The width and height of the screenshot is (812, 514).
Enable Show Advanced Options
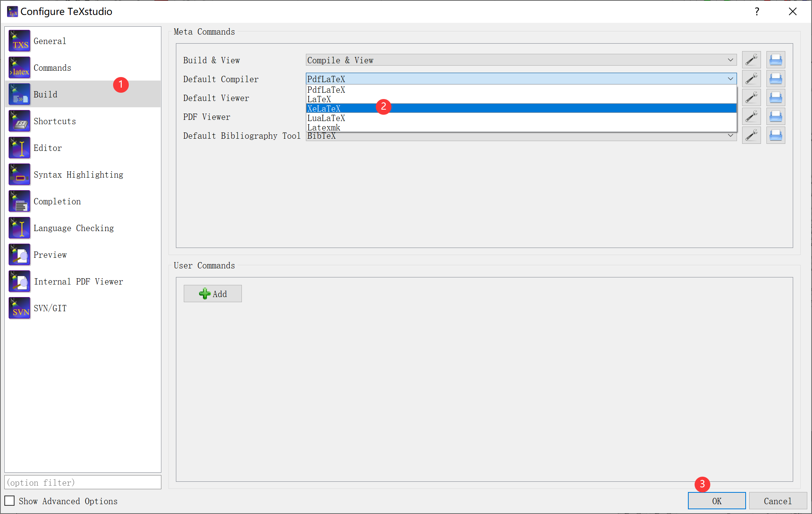pos(9,501)
